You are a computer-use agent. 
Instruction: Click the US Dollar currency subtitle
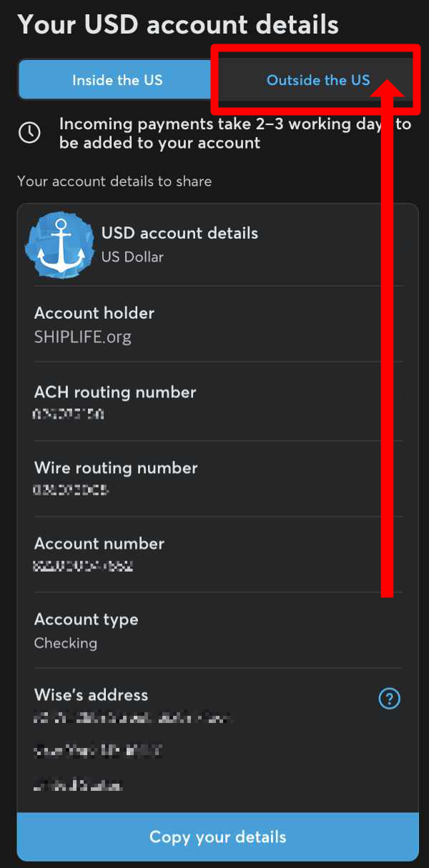click(x=132, y=256)
